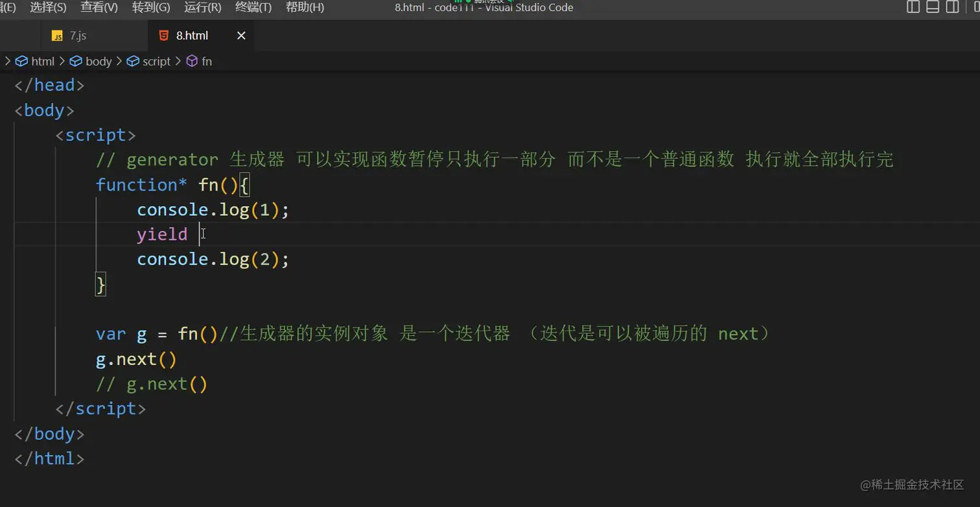Click the <script> opening tag

click(x=96, y=135)
